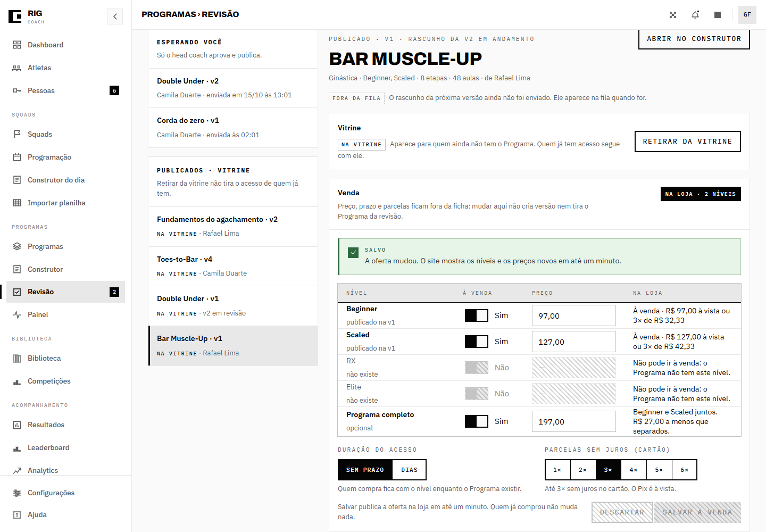Open the Ajuda help icon
Screen dimensions: 766x532
tap(17, 514)
